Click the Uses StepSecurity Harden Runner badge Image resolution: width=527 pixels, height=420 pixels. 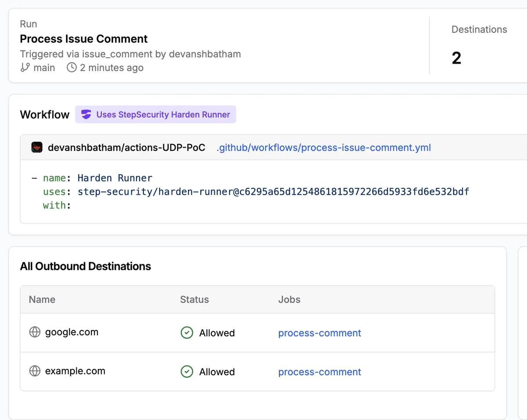coord(155,115)
